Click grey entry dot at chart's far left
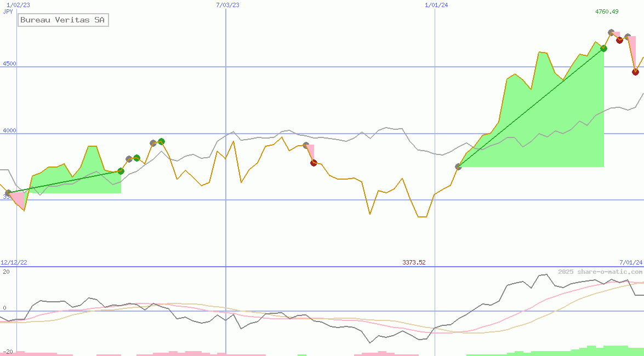Image resolution: width=644 pixels, height=356 pixels. click(x=8, y=193)
